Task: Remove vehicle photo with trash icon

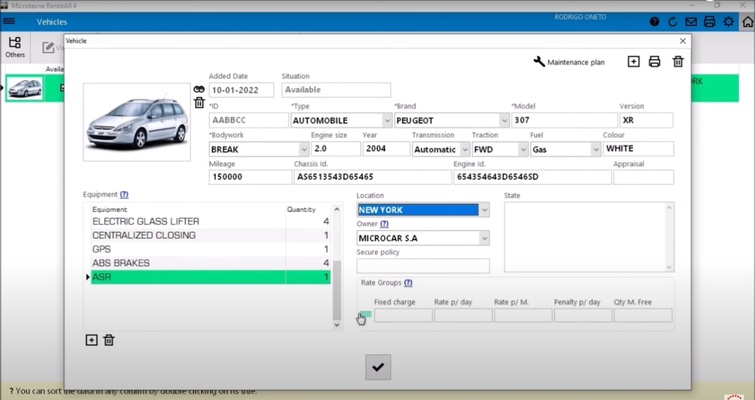Action: [x=199, y=103]
